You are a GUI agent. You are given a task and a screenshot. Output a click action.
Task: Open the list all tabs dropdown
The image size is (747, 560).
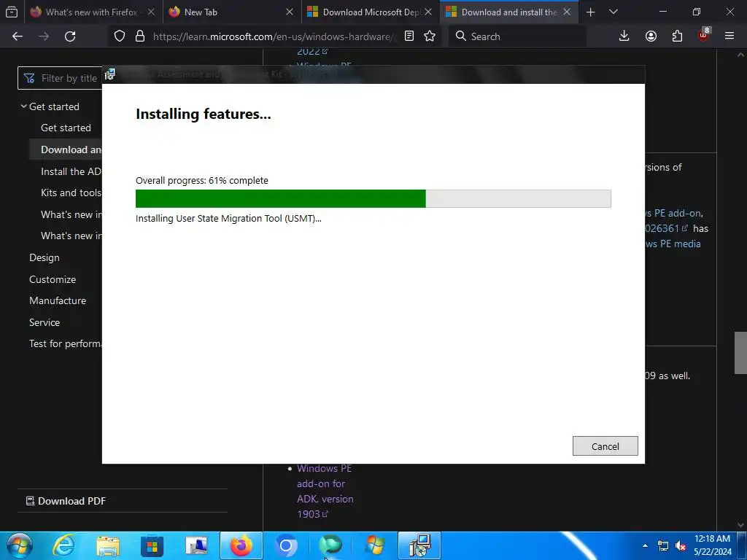tap(614, 12)
